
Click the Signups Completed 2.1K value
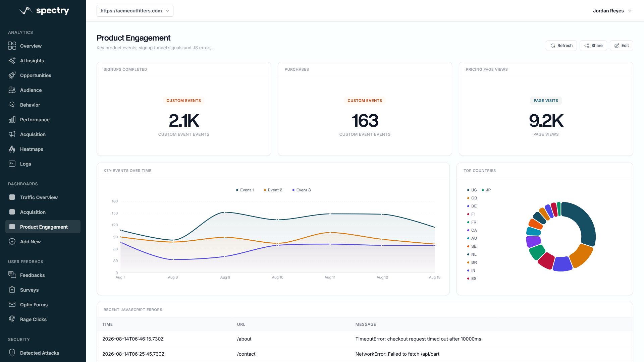tap(184, 121)
